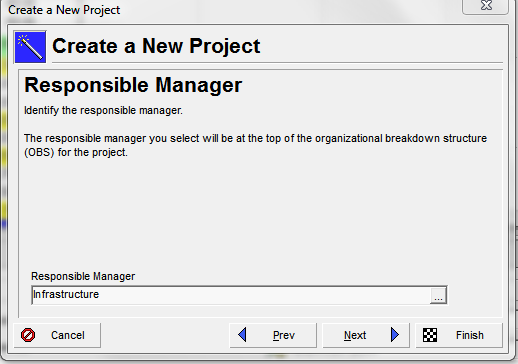The height and width of the screenshot is (364, 518).
Task: Click the blue left arrow Prev icon
Action: point(242,335)
